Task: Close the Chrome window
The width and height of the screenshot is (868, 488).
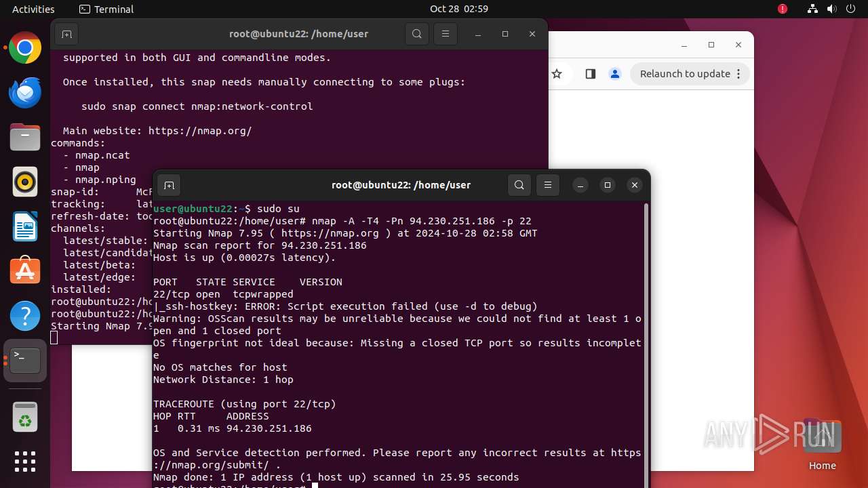Action: point(738,45)
